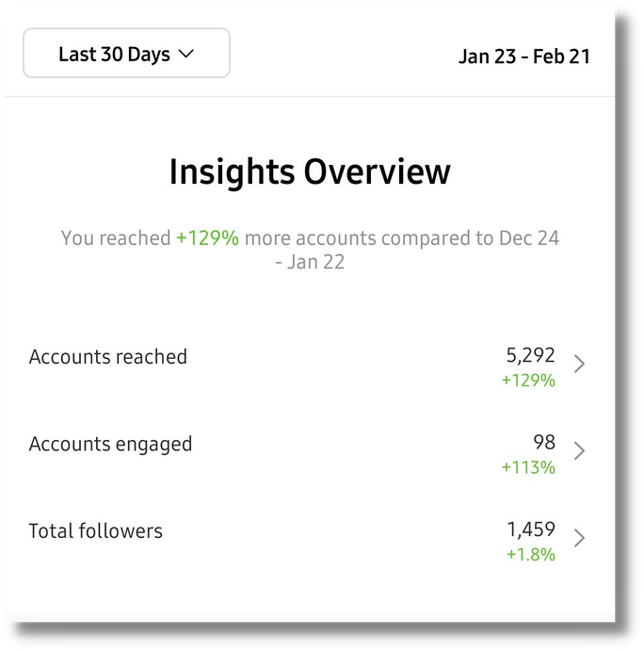Expand Accounts engaged using its right chevron
644x651 pixels.
pyautogui.click(x=579, y=451)
